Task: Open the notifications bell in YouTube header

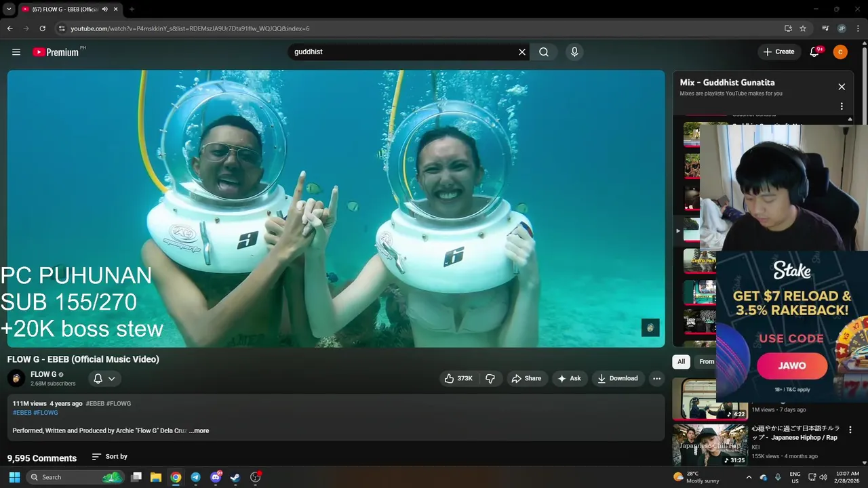Action: click(815, 52)
